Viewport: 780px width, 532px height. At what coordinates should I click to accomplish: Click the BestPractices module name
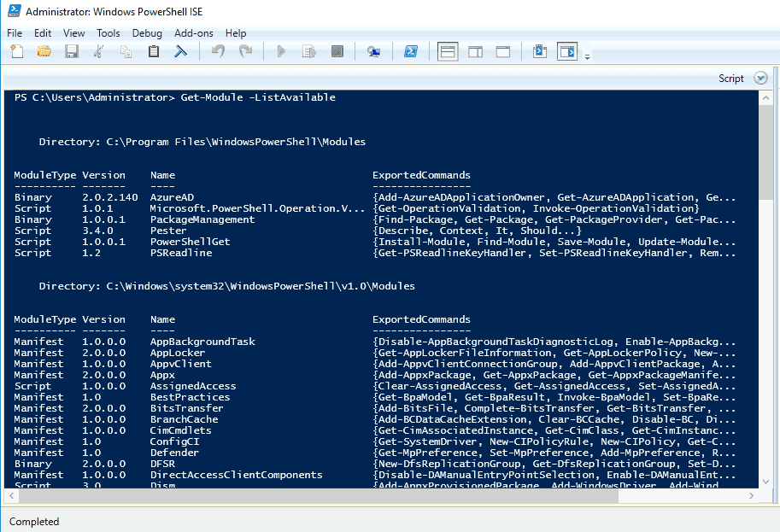pos(190,397)
